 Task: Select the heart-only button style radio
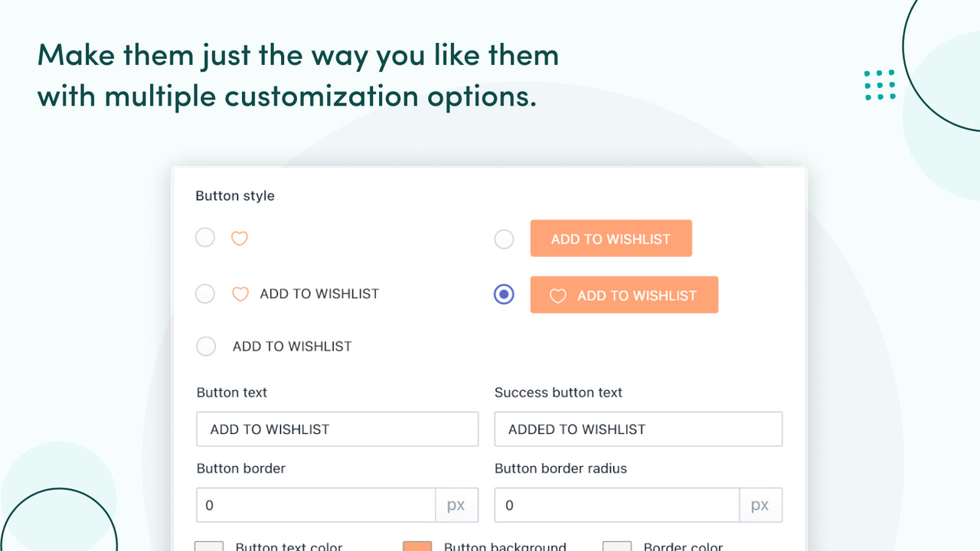(x=204, y=237)
